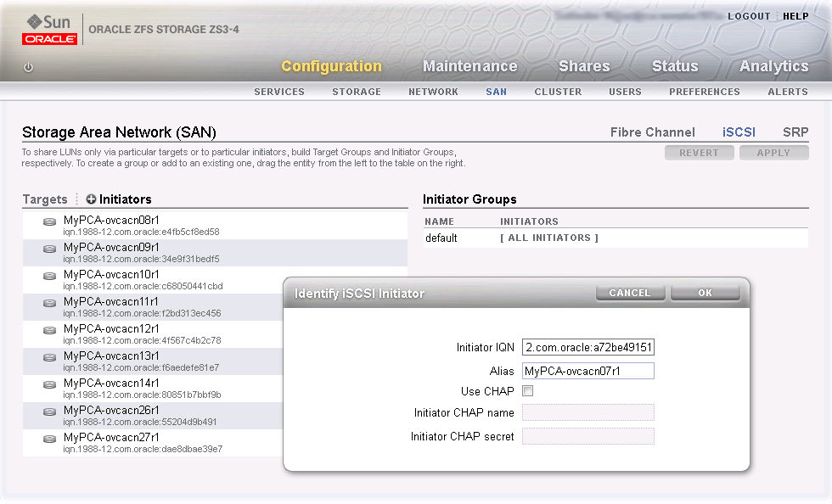Confirm the initiator with OK
832x504 pixels.
pyautogui.click(x=705, y=292)
